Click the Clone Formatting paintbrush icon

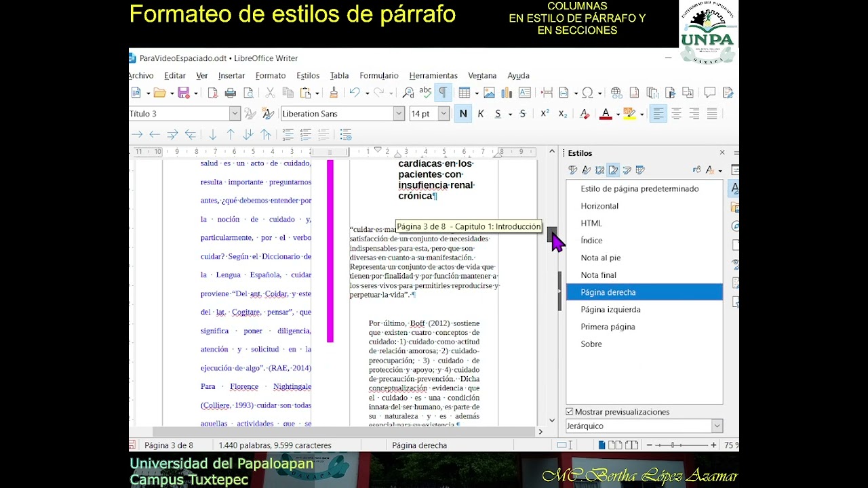pos(333,93)
